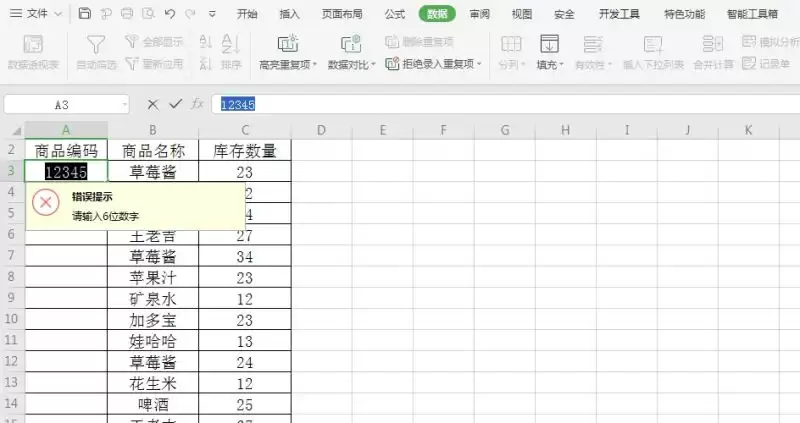The height and width of the screenshot is (423, 800).
Task: Click the Undo arrow icon
Action: 170,14
